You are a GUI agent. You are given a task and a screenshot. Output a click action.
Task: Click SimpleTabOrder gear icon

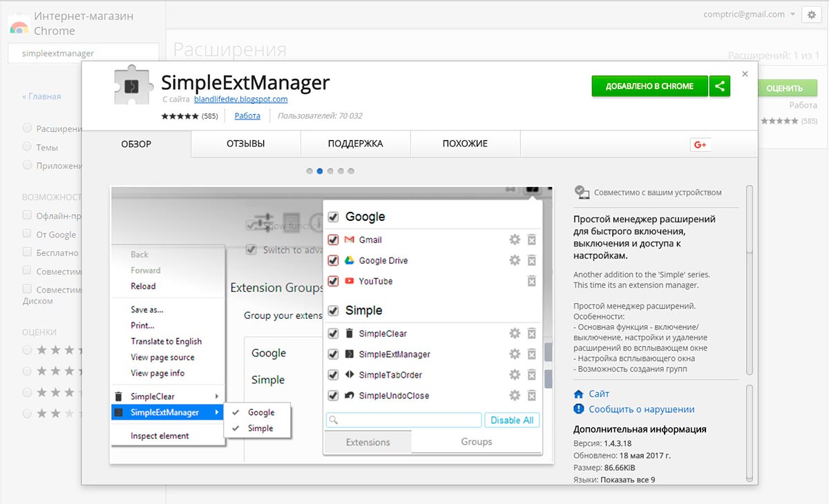coord(515,375)
